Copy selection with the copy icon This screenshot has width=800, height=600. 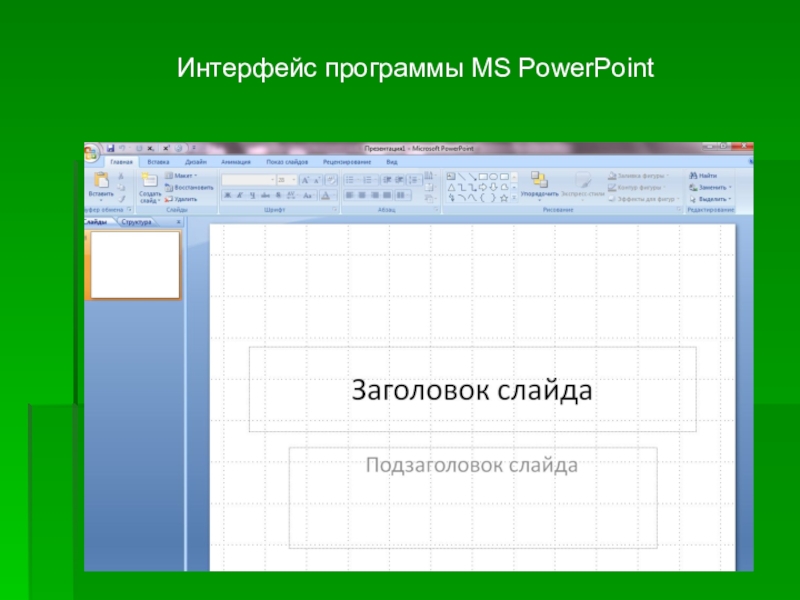click(121, 188)
